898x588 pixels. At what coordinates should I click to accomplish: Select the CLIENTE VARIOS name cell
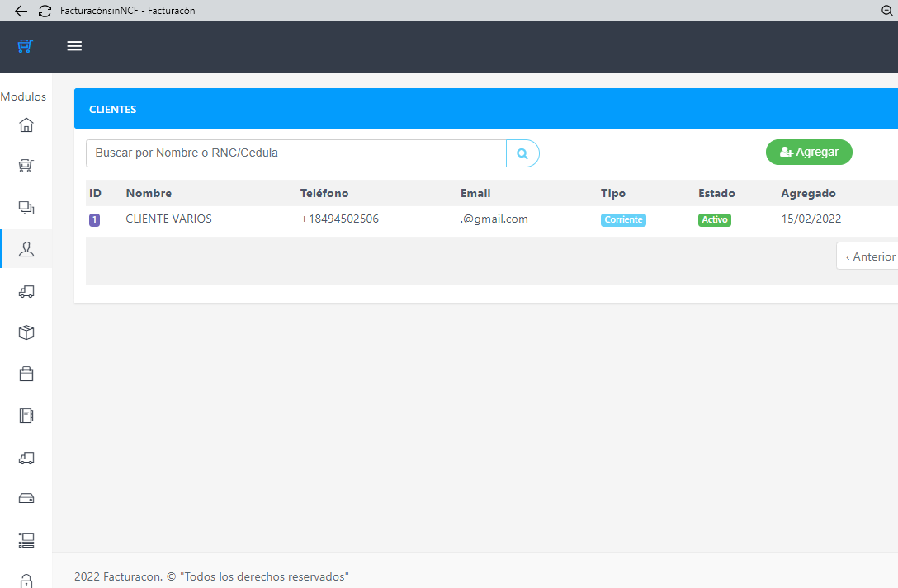tap(168, 219)
